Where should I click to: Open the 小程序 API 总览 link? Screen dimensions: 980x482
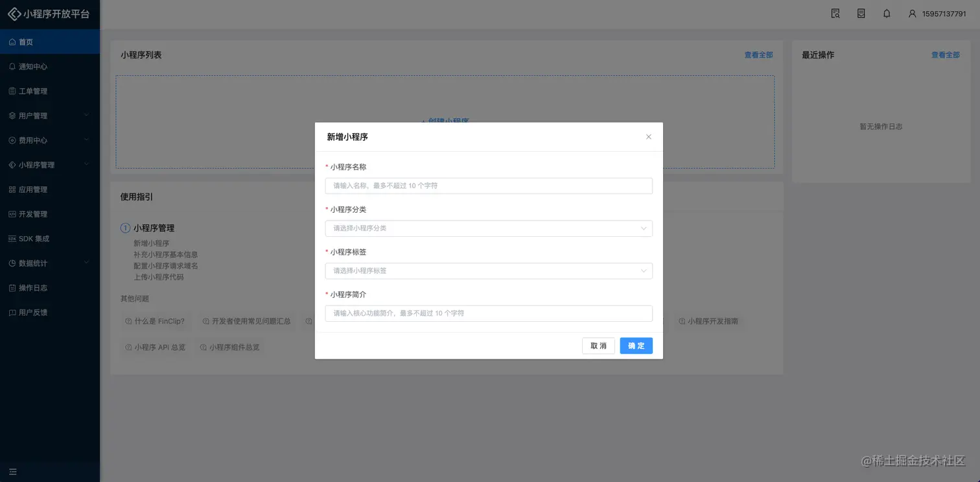coord(156,348)
